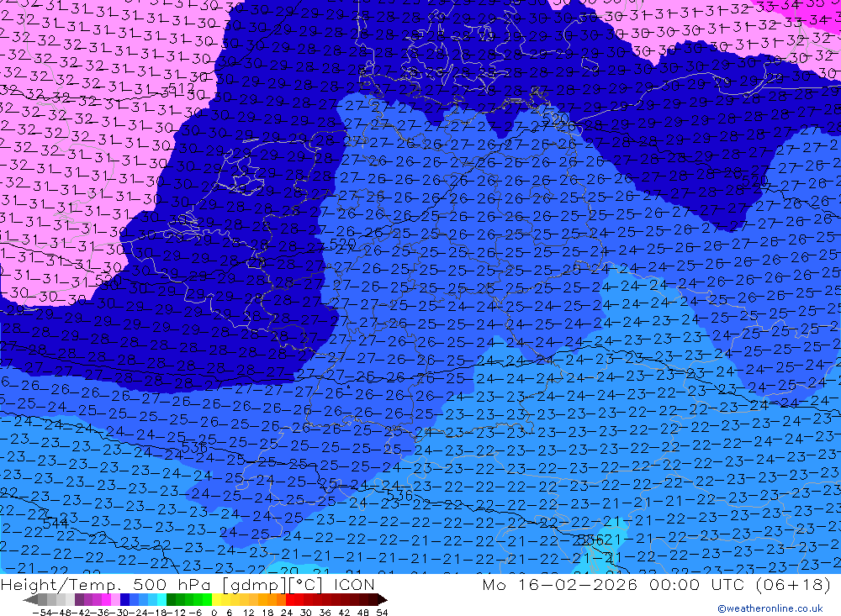Click the dark blue swatch at -30
841x616 pixels.
click(x=125, y=599)
